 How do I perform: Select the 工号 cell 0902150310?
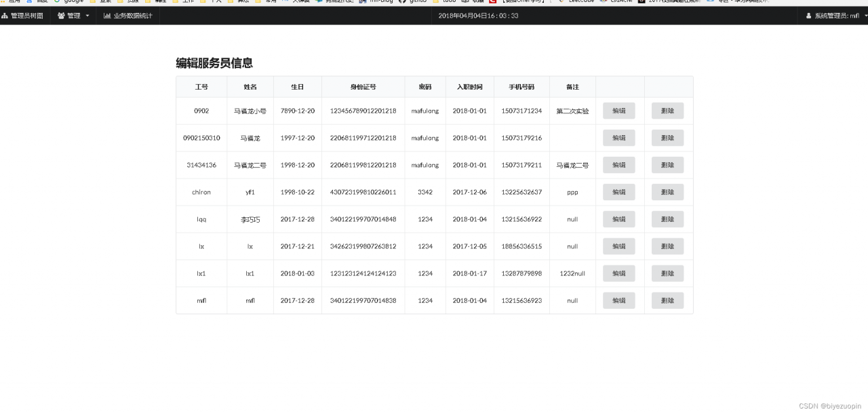pos(201,138)
